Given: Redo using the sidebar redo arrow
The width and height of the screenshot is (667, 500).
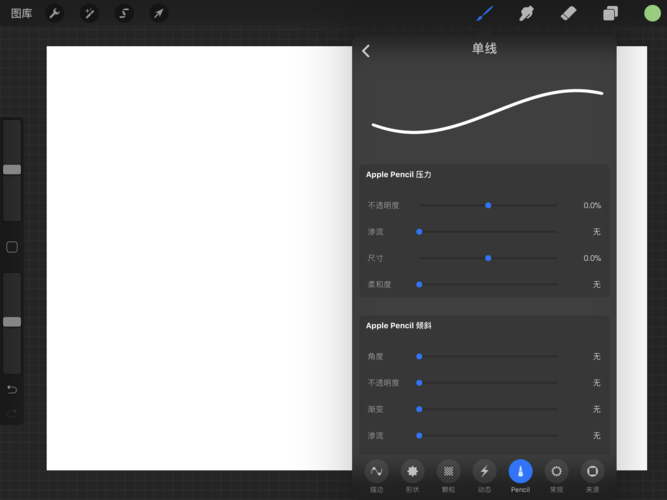Looking at the screenshot, I should [12, 413].
